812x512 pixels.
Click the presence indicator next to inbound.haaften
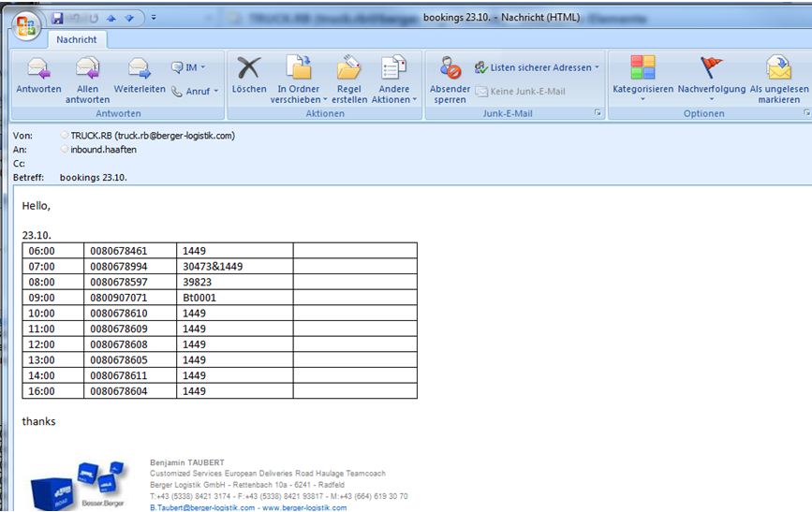(65, 149)
